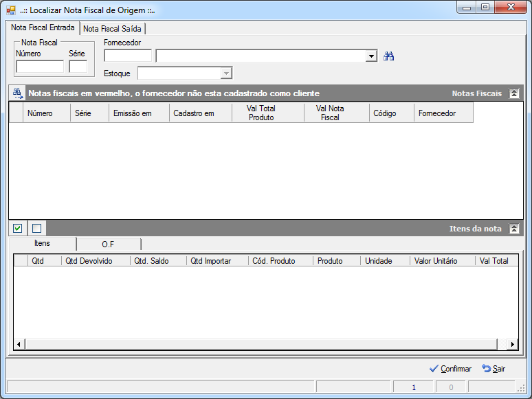532x399 pixels.
Task: Switch to Nota Fiscal Entrada tab
Action: (x=43, y=27)
